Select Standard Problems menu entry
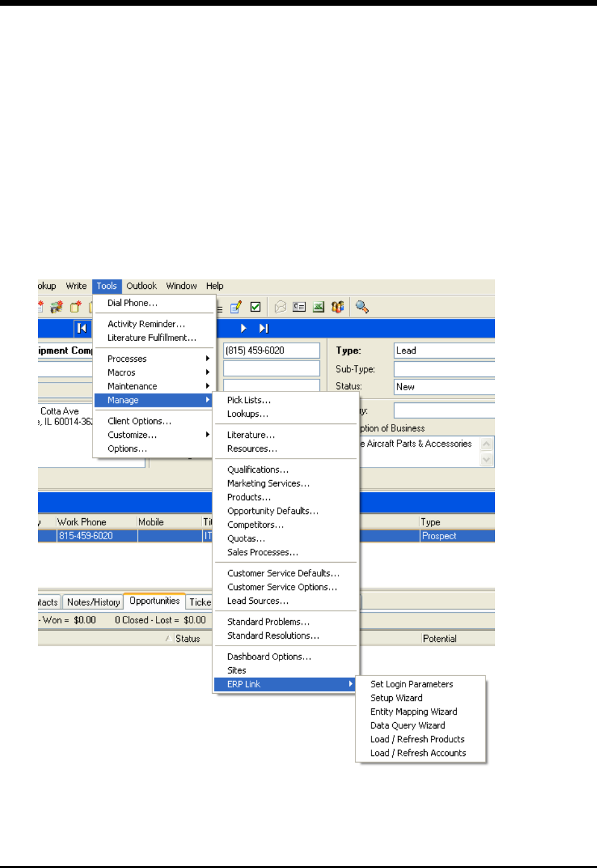Screen dimensions: 597x868 tap(285, 622)
